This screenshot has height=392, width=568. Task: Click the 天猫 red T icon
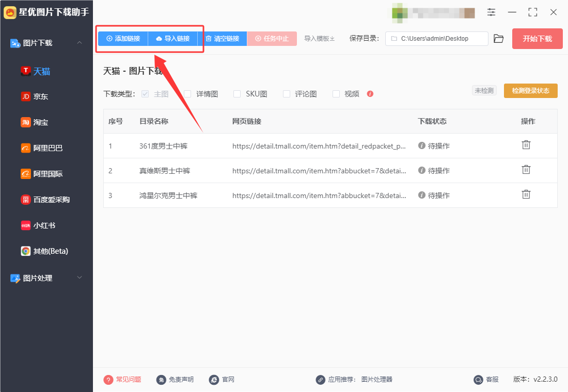tap(25, 71)
